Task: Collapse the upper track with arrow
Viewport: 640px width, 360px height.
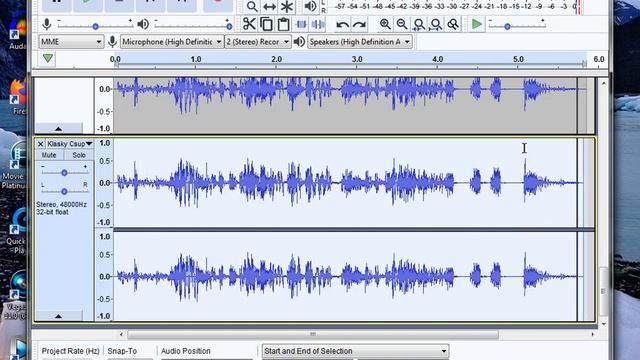Action: tap(58, 129)
